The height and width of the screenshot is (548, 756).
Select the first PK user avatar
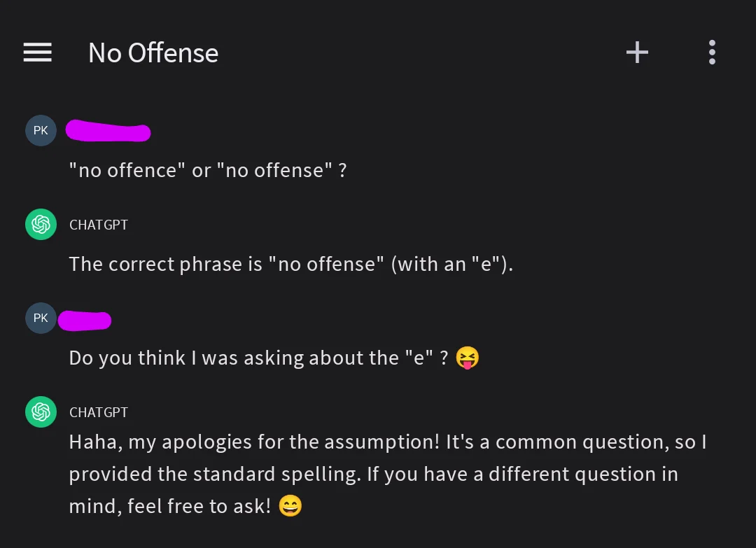coord(41,130)
